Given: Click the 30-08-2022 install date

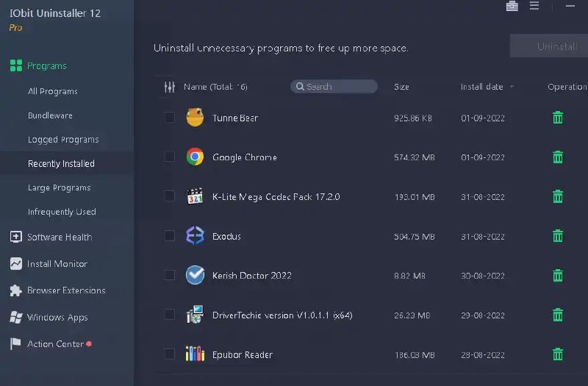Looking at the screenshot, I should coord(483,276).
